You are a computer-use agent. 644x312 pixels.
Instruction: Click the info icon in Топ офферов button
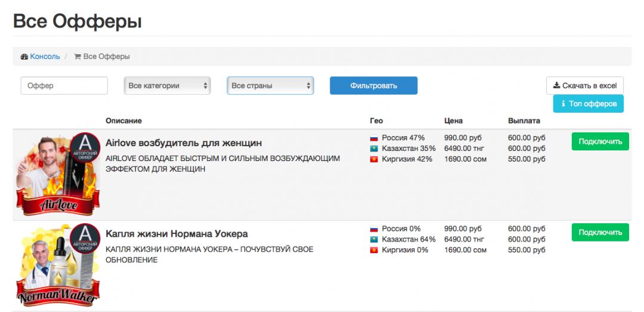pos(563,104)
